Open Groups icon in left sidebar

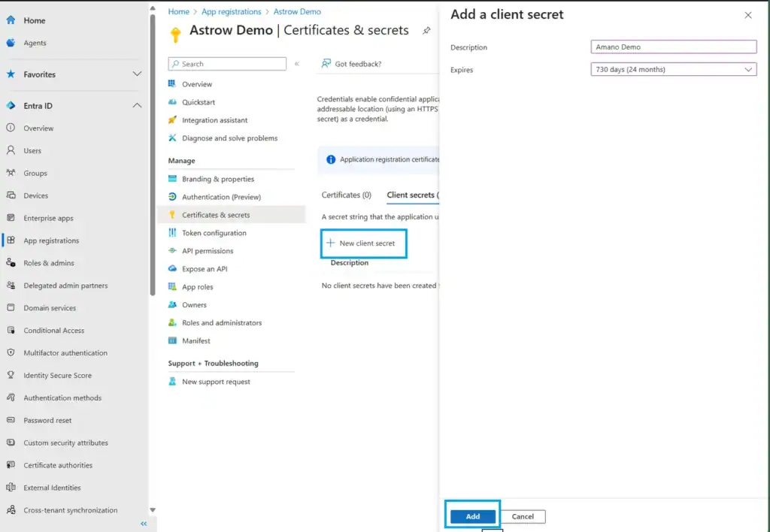click(11, 173)
